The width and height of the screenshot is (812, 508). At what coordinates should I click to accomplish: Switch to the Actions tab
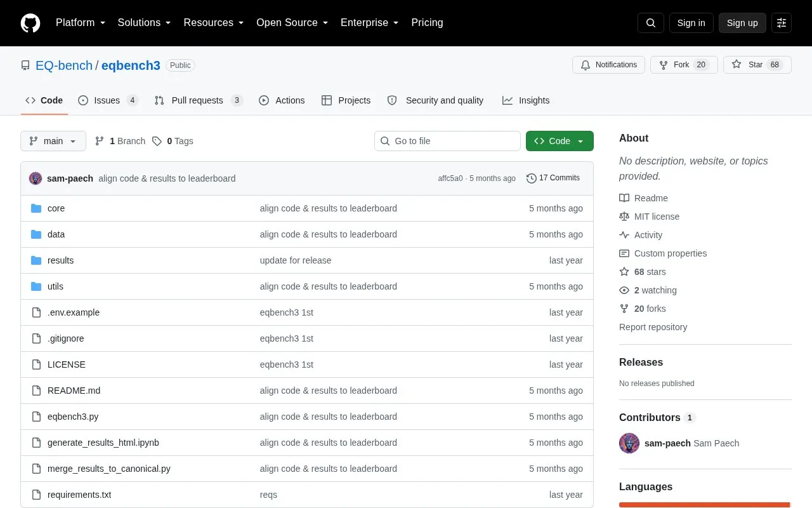tap(282, 100)
